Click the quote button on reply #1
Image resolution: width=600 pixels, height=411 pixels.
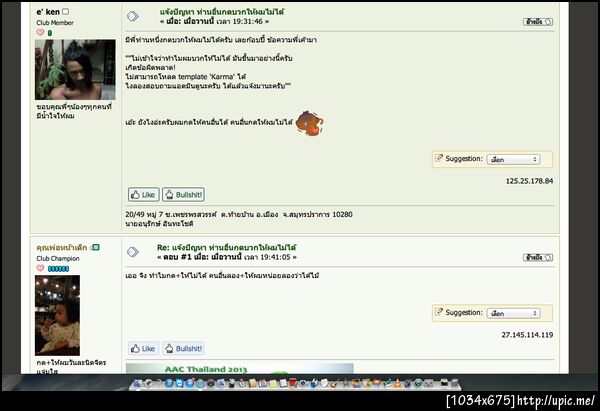(x=538, y=258)
